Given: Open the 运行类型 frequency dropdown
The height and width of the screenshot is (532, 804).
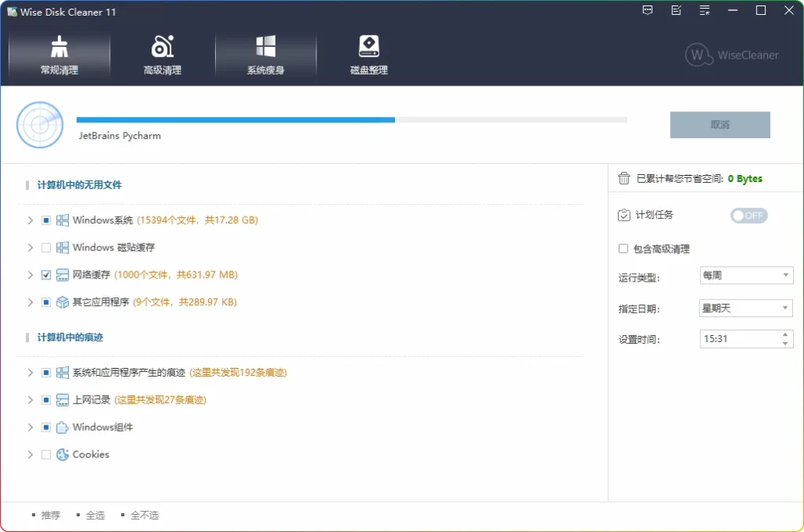Looking at the screenshot, I should (745, 275).
